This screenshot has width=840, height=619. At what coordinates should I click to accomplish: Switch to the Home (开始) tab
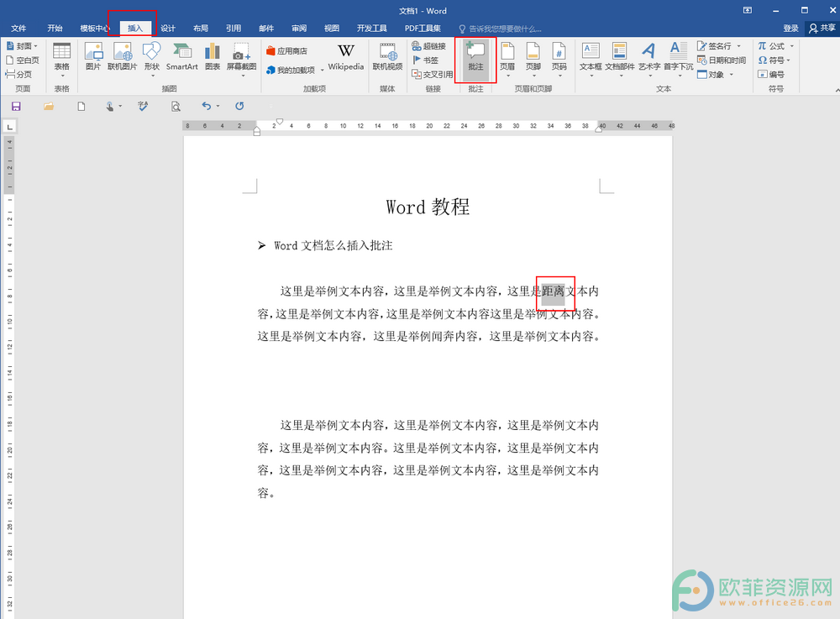55,28
